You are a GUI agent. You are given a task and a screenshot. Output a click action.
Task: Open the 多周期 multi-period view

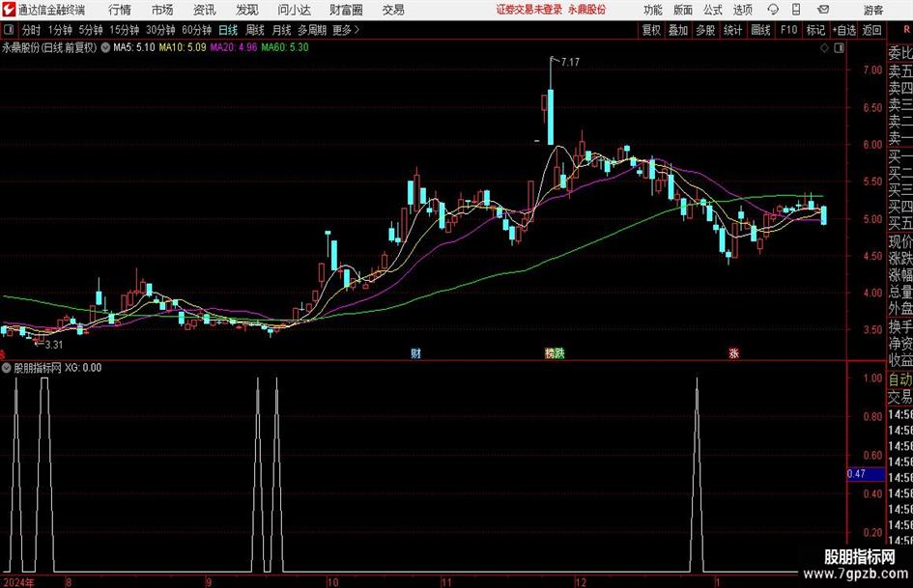tap(312, 30)
